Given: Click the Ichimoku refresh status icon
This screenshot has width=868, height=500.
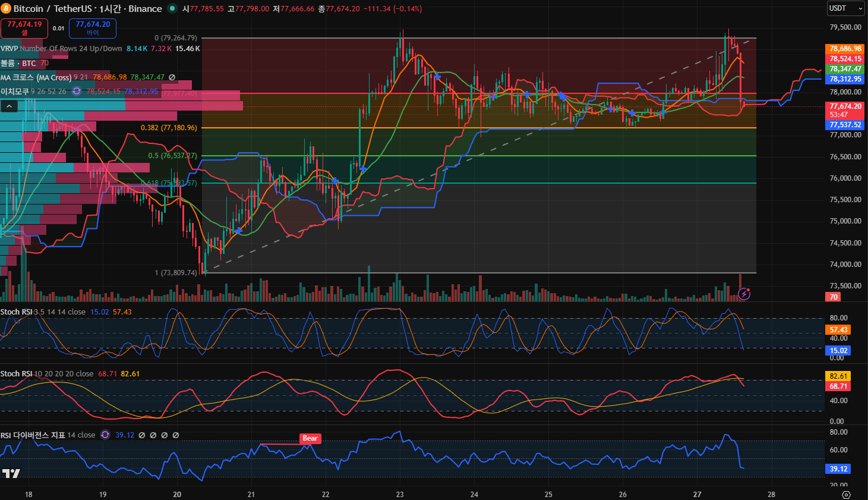Looking at the screenshot, I should [77, 91].
